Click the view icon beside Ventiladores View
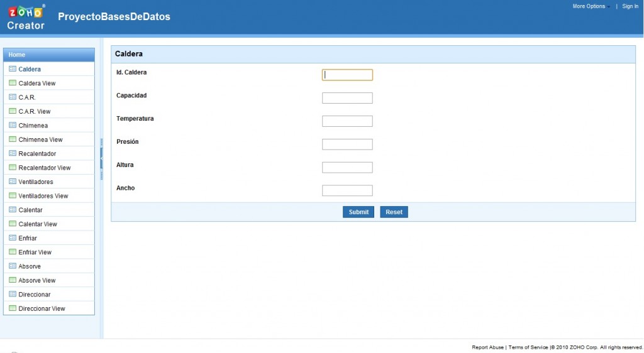 [x=13, y=196]
